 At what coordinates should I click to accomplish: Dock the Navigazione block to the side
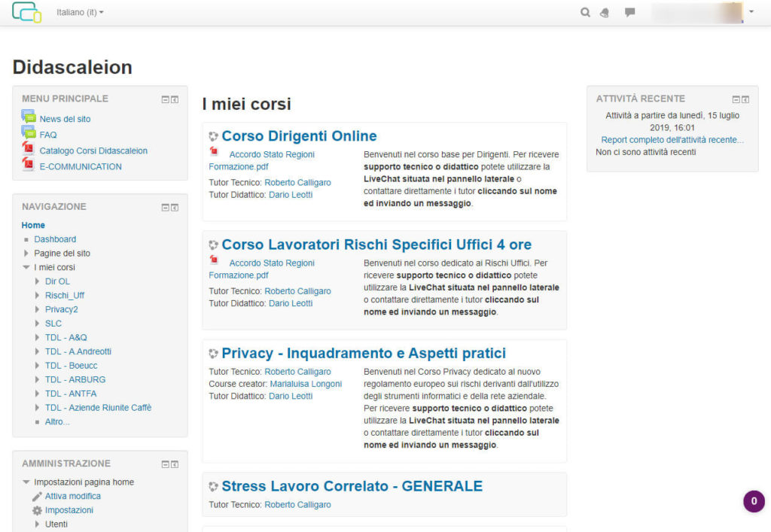[175, 208]
